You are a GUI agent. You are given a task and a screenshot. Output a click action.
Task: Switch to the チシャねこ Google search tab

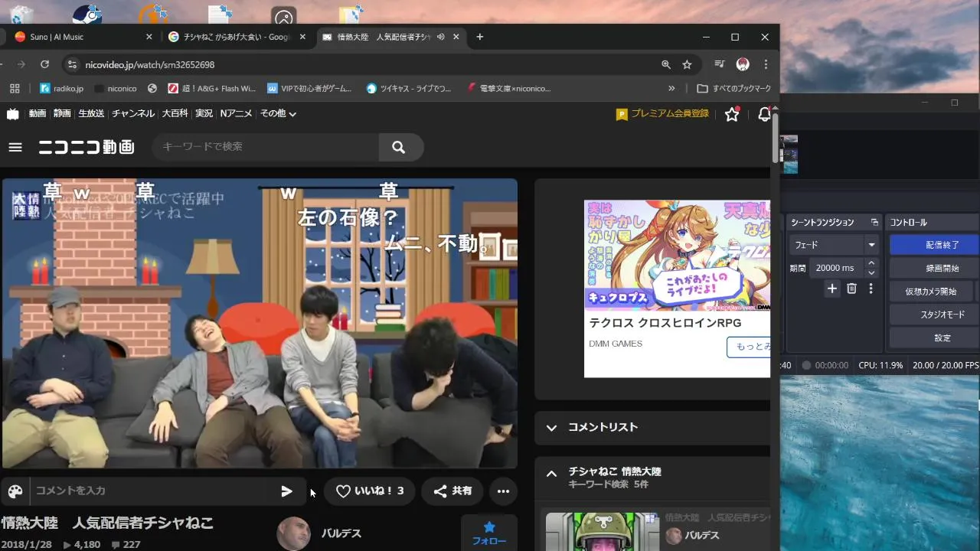pyautogui.click(x=237, y=37)
